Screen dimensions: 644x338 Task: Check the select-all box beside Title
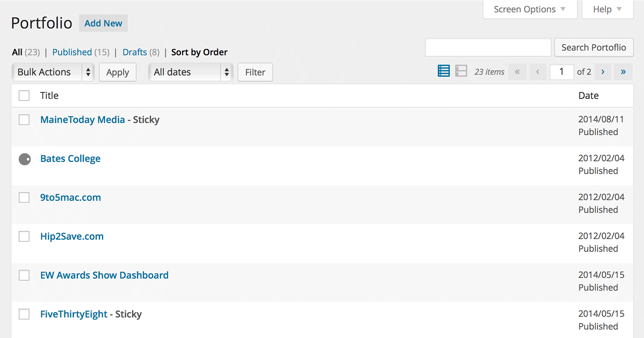click(24, 95)
